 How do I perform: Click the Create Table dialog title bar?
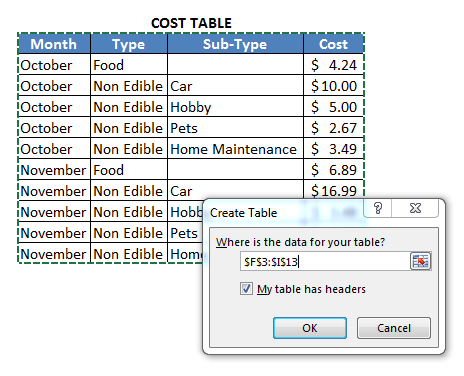(283, 213)
